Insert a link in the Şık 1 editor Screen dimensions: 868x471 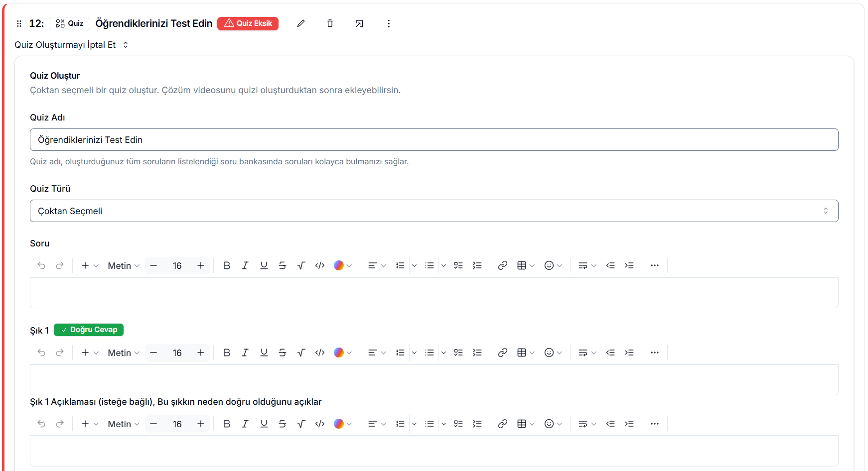[x=503, y=353]
